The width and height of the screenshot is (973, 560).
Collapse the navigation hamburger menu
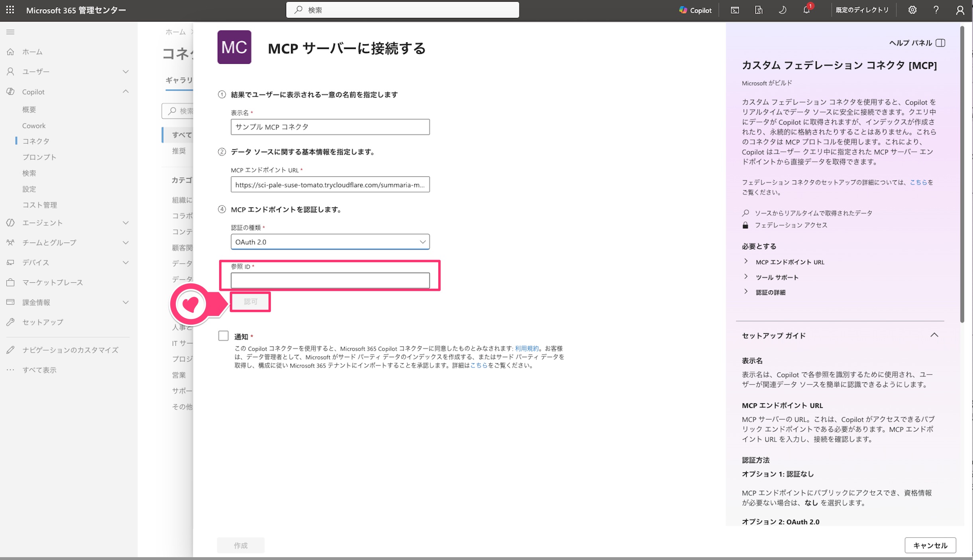tap(10, 32)
